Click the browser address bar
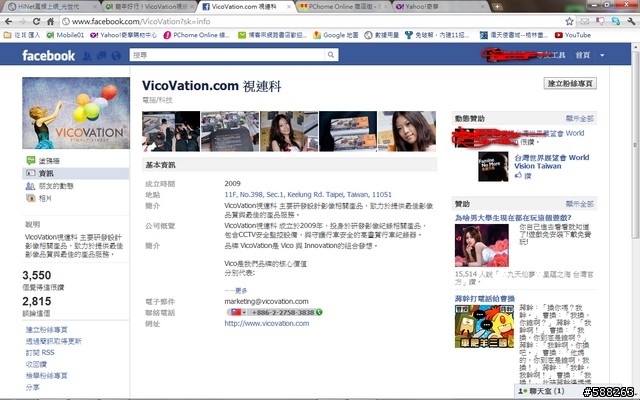Image resolution: width=640 pixels, height=400 pixels. [312, 21]
